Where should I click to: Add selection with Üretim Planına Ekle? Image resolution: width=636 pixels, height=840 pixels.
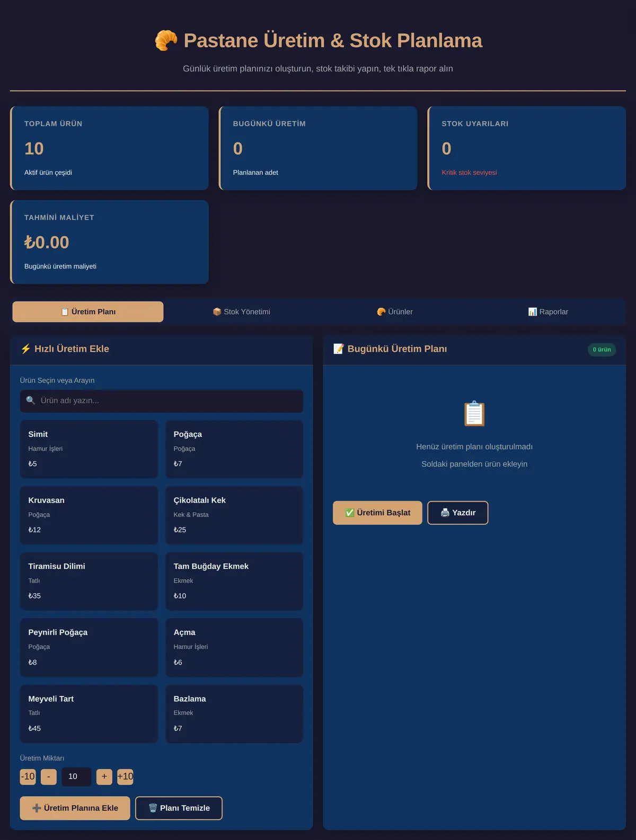(75, 808)
